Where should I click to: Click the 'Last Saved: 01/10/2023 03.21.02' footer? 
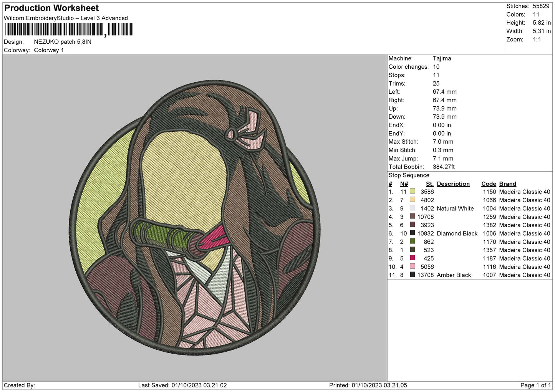tap(182, 385)
